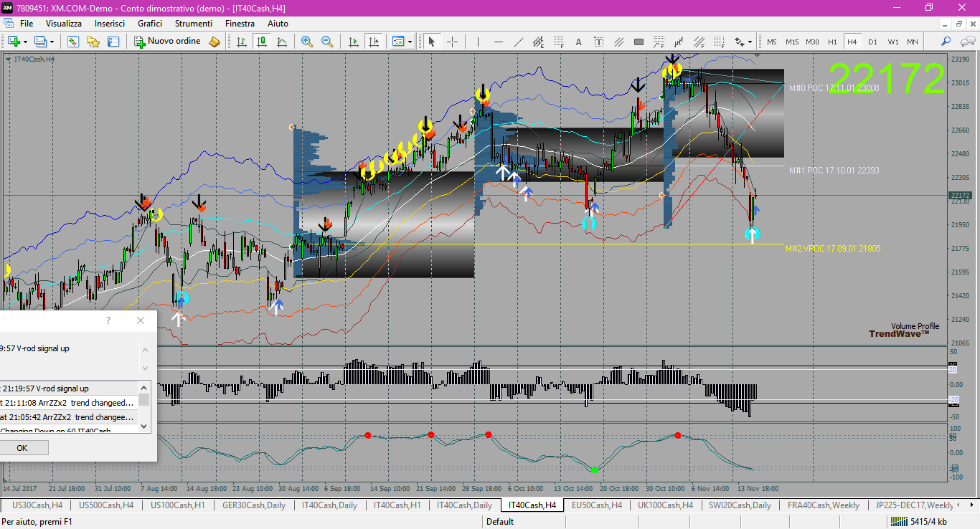Click the search magnifier icon
The height and width of the screenshot is (529, 980).
pos(946,42)
